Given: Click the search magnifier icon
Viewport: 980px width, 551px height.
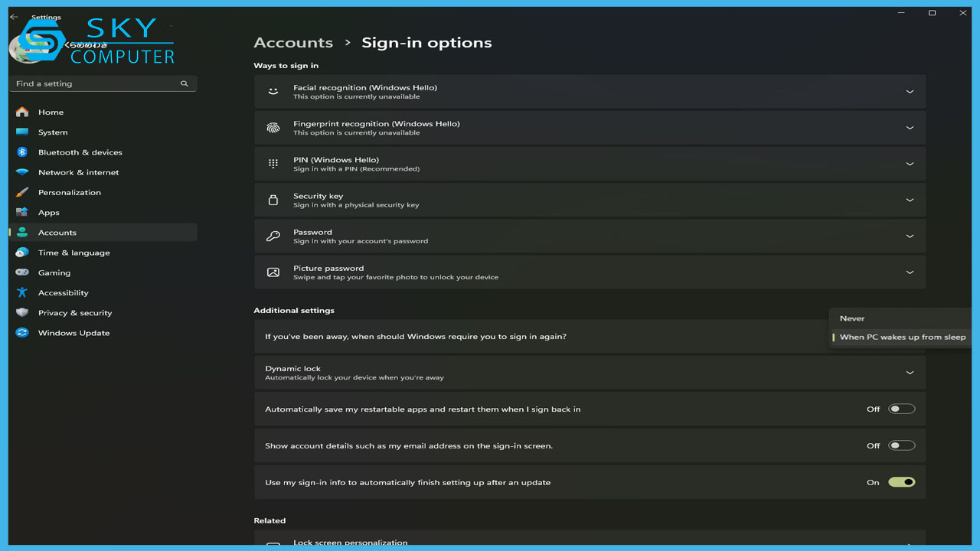Looking at the screenshot, I should click(x=184, y=83).
